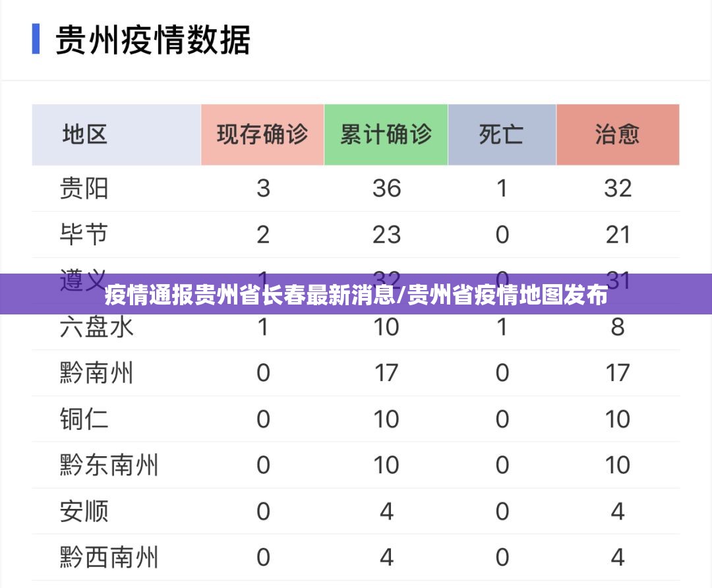Click the red 治愈 column header
This screenshot has height=588, width=712.
[x=618, y=135]
